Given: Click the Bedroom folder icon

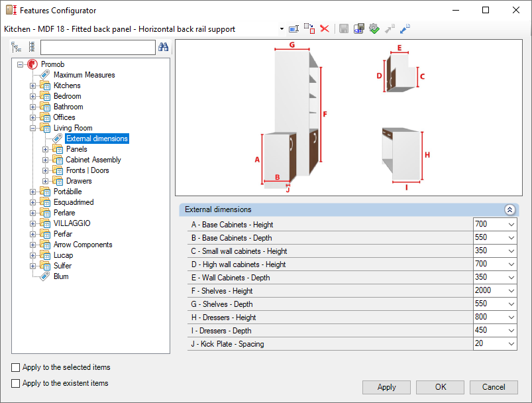Looking at the screenshot, I should coord(45,96).
